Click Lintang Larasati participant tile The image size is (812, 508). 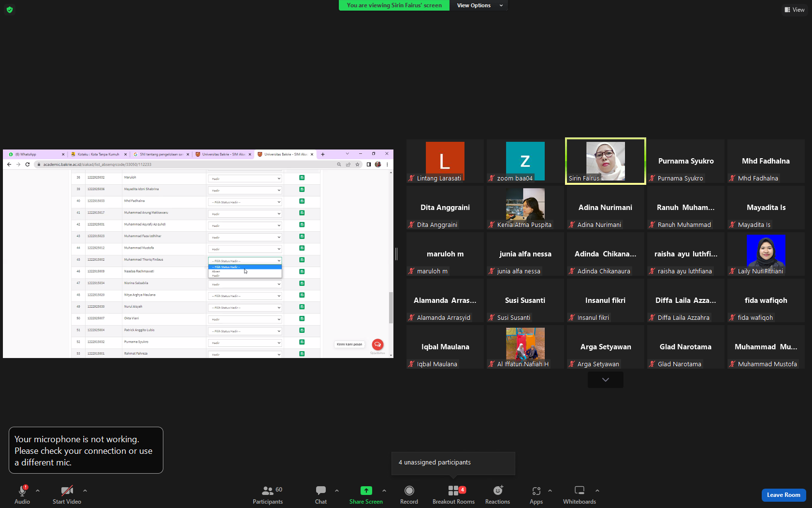pos(445,161)
